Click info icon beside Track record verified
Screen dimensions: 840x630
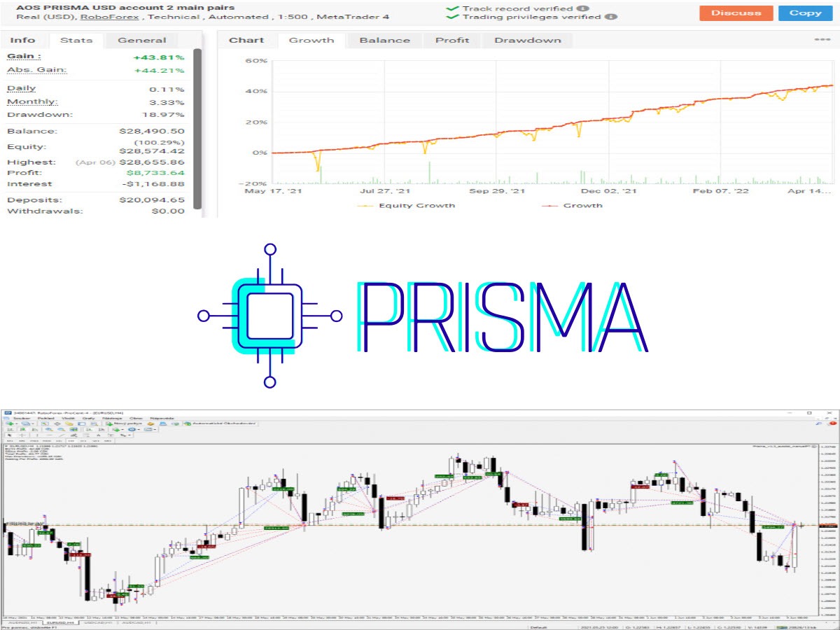pos(584,8)
